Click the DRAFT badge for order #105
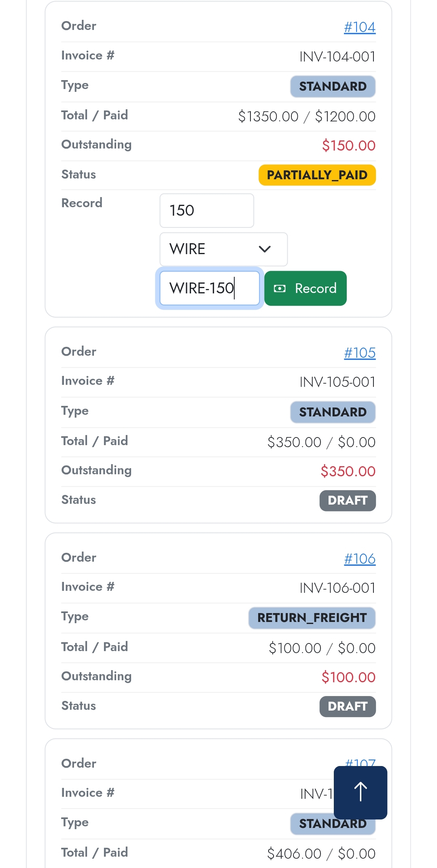 [x=347, y=501]
